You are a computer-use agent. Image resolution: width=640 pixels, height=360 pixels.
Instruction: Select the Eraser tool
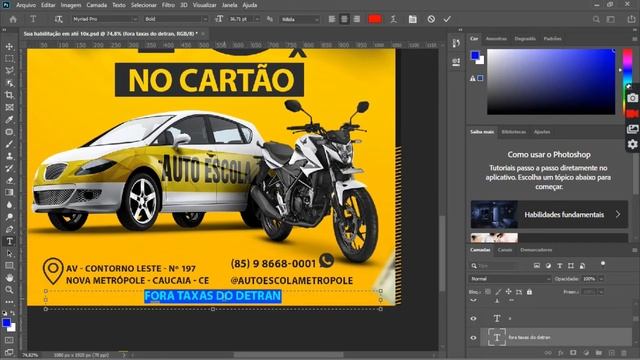(x=9, y=180)
